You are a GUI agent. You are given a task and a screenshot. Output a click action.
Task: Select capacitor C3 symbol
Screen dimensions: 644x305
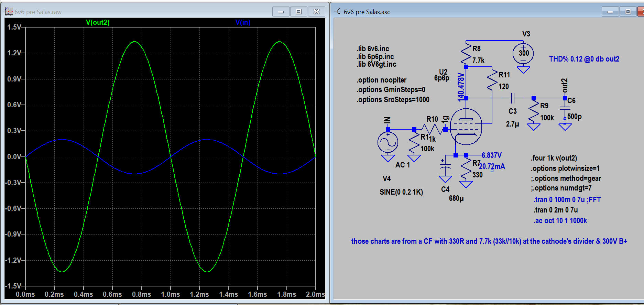click(513, 98)
